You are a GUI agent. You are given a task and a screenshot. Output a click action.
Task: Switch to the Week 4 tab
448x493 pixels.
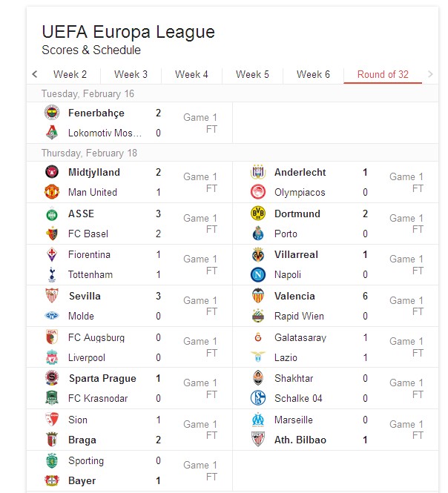click(x=191, y=74)
